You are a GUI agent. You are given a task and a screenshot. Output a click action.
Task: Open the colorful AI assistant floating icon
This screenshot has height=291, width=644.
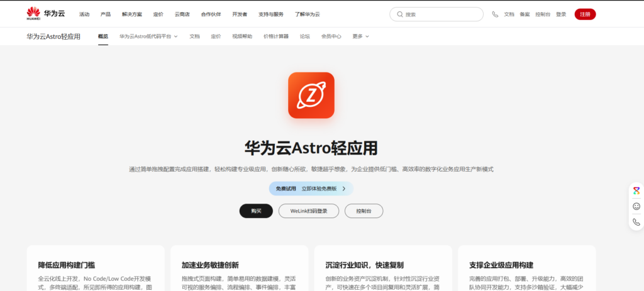[x=636, y=191]
